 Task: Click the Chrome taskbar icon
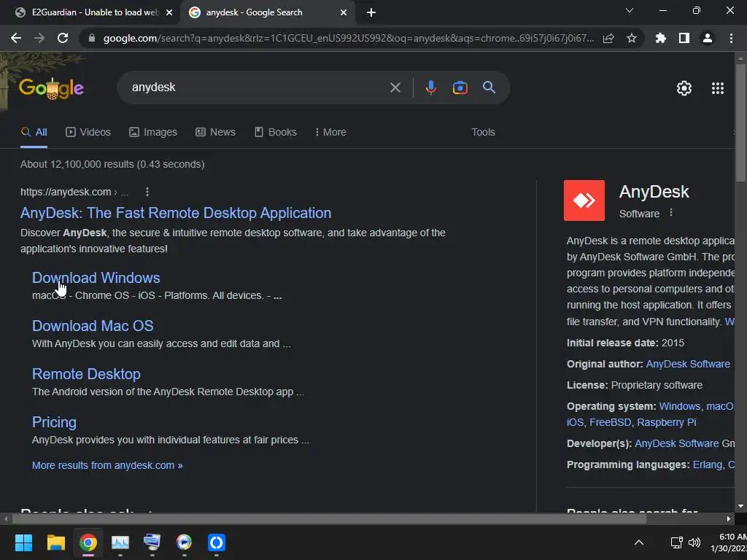(x=88, y=542)
